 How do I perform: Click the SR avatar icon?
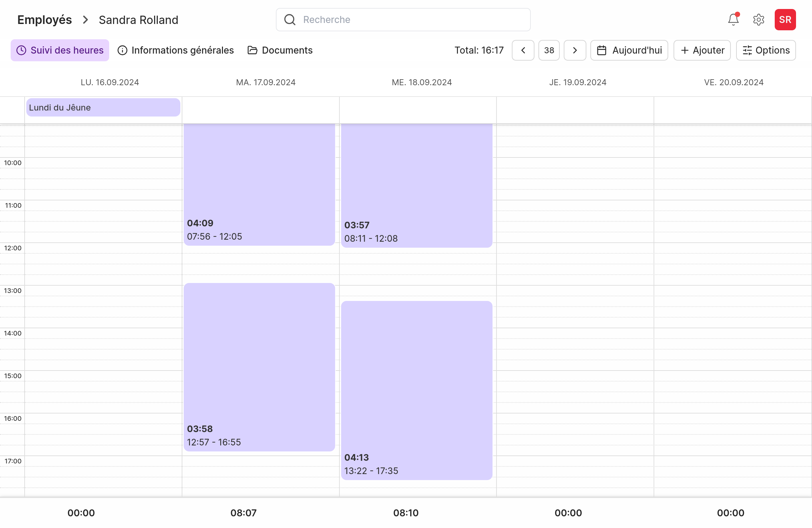tap(785, 19)
